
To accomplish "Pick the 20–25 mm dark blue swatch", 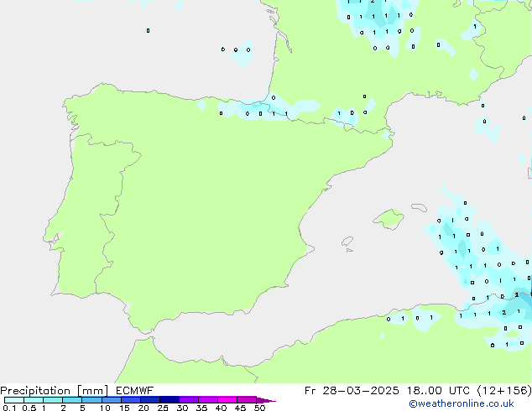I will (x=149, y=400).
